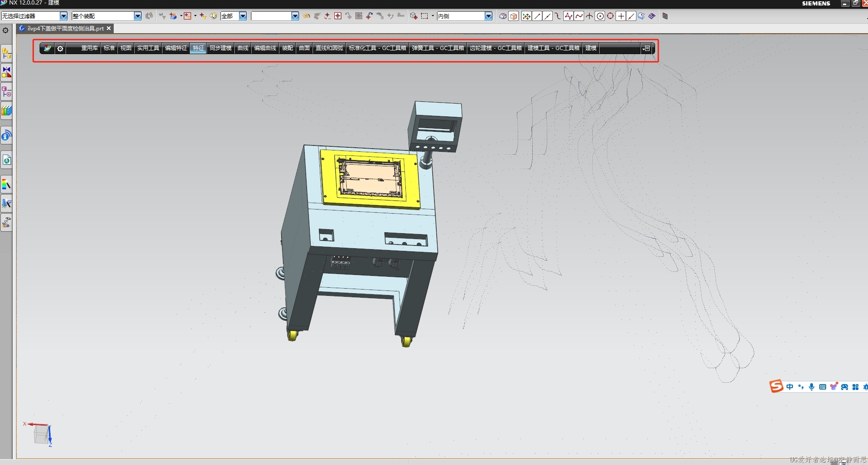Image resolution: width=868 pixels, height=465 pixels.
Task: Open the HD3D Tools info icon
Action: pyautogui.click(x=6, y=135)
